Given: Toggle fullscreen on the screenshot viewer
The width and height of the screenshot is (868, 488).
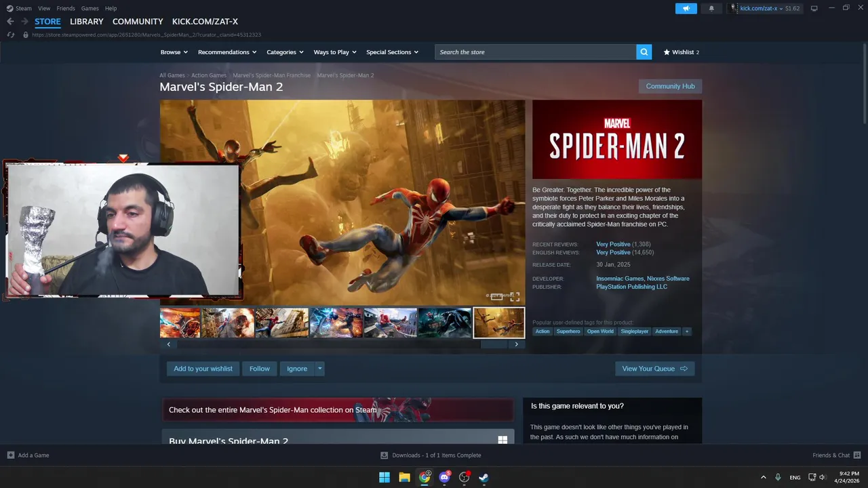Looking at the screenshot, I should tap(515, 297).
